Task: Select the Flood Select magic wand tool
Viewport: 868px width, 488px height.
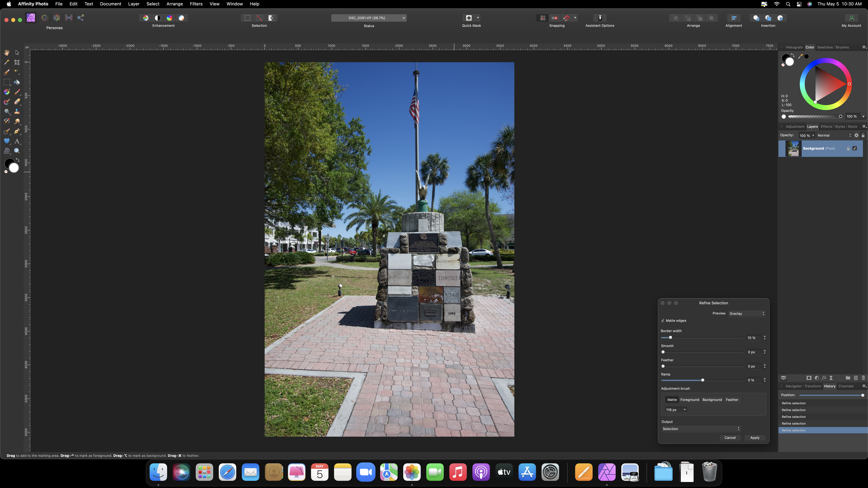Action: [x=17, y=72]
